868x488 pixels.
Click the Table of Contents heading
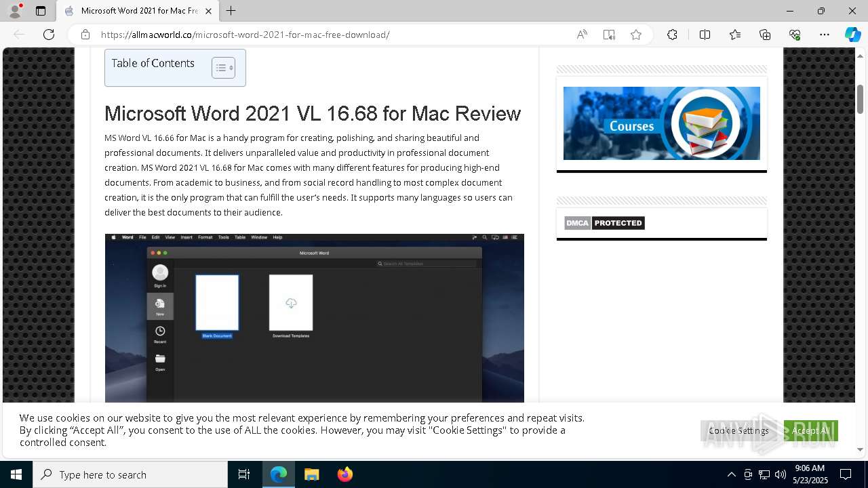(x=153, y=63)
